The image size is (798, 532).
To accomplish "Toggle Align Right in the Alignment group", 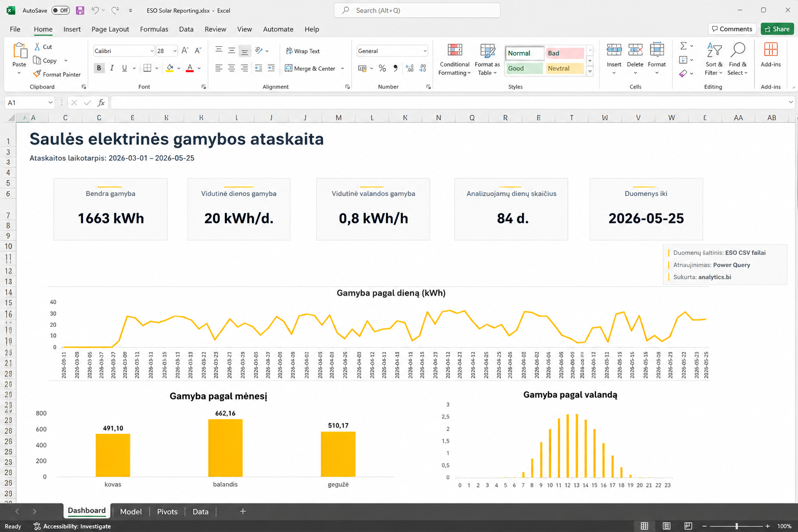I will click(x=245, y=68).
